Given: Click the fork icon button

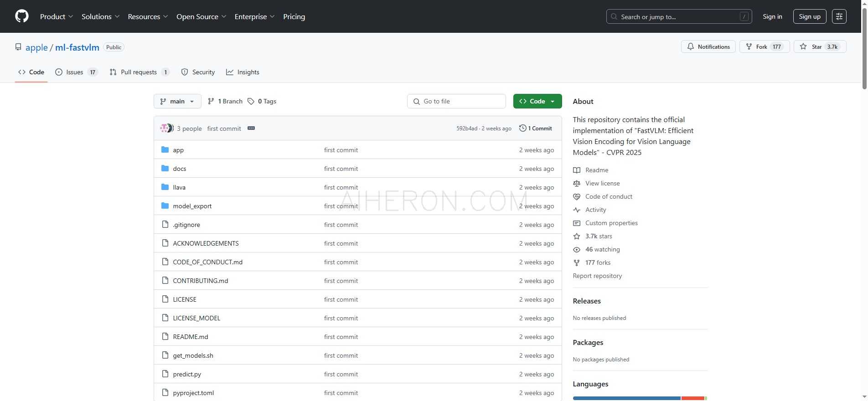Looking at the screenshot, I should pyautogui.click(x=749, y=46).
